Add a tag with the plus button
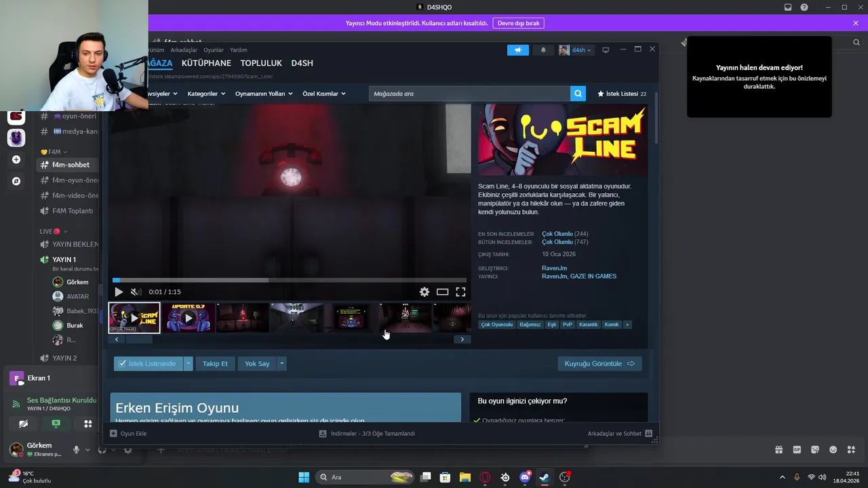 point(627,325)
